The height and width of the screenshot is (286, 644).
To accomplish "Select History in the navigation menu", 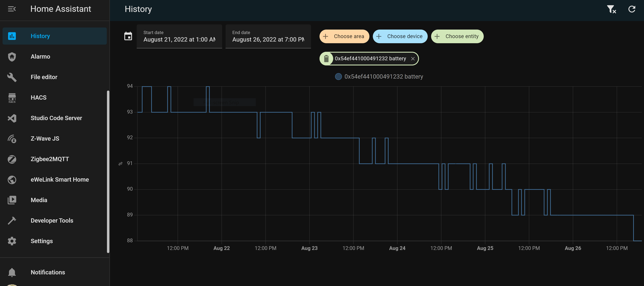I will (40, 36).
